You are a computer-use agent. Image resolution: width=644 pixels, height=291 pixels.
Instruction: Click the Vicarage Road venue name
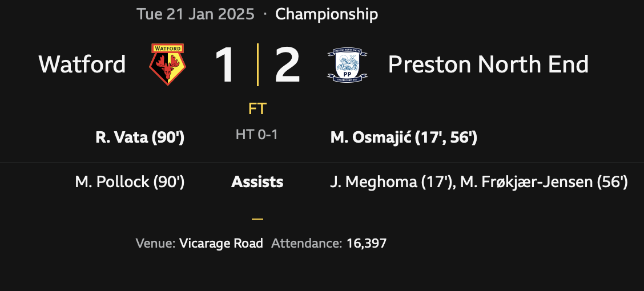click(221, 243)
